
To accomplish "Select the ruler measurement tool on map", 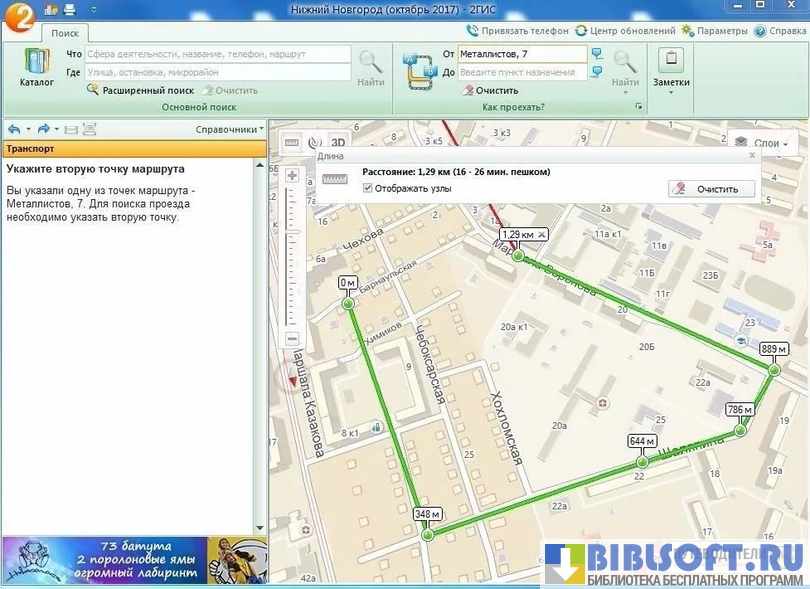I will pos(292,143).
